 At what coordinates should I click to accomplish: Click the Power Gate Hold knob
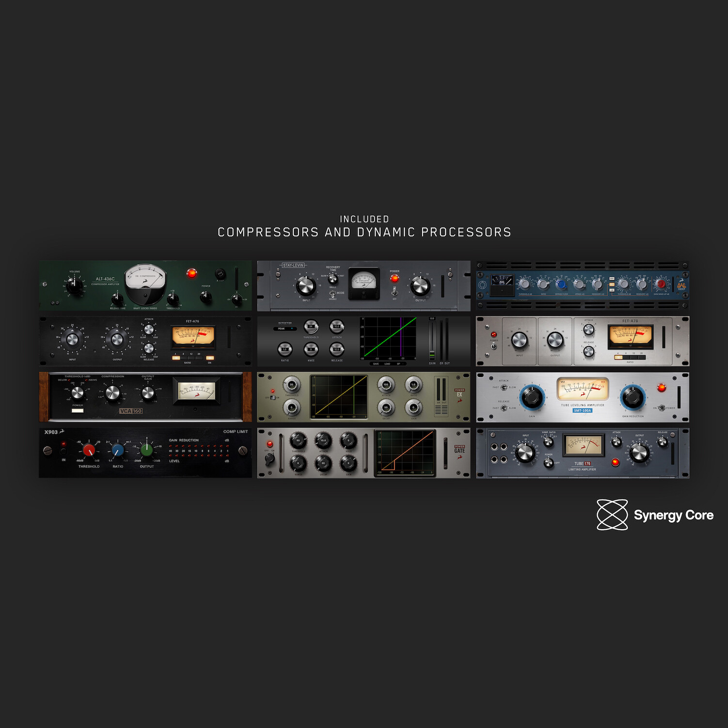[348, 441]
